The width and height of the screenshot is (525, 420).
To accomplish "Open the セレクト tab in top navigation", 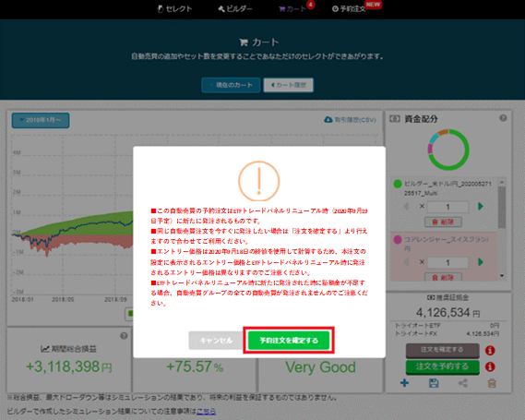I will [174, 8].
